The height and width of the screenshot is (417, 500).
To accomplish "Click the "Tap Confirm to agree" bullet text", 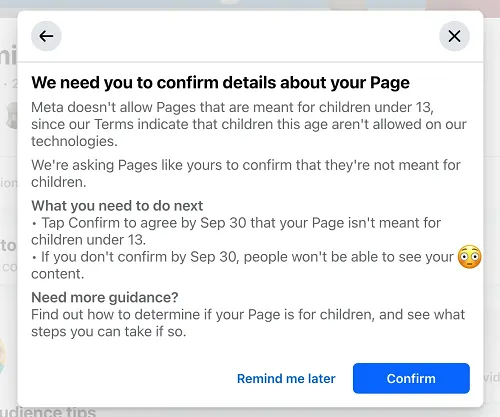I will [236, 231].
